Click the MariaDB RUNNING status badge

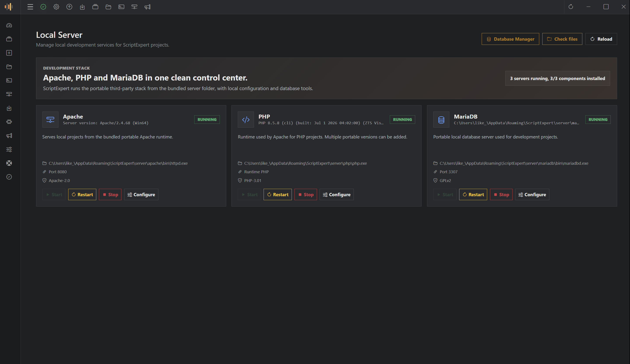598,119
